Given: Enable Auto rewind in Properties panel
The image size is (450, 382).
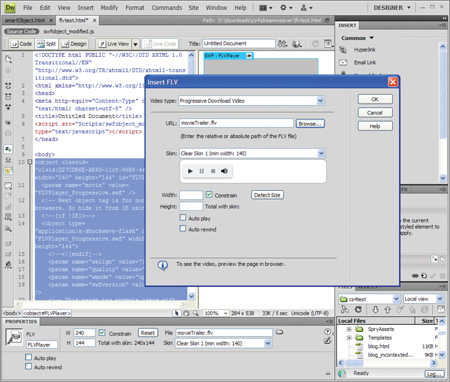Looking at the screenshot, I should tap(29, 366).
